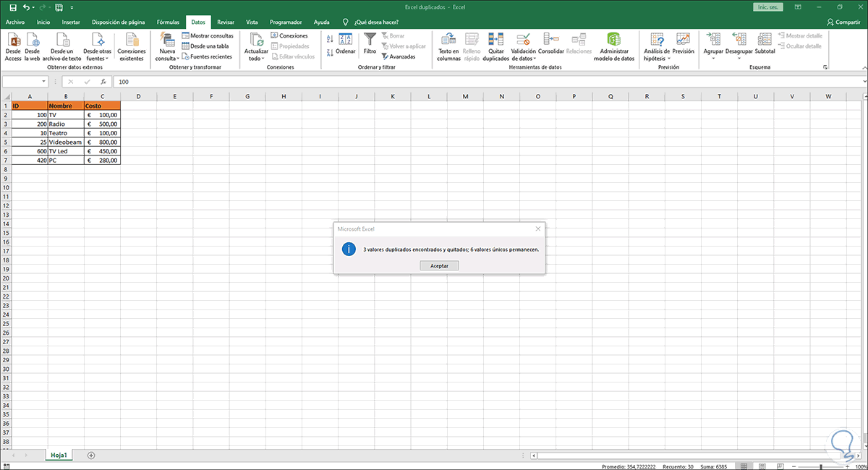Click Texto en columnas
Image resolution: width=868 pixels, height=470 pixels.
448,47
